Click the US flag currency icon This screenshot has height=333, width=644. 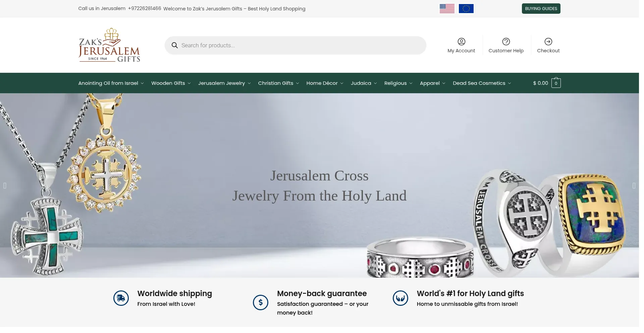(x=447, y=9)
